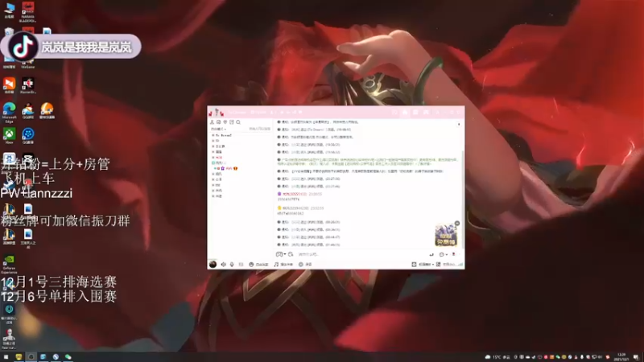Click the record button in YY bottom bar
Screen dimensions: 644x362
coord(305,265)
